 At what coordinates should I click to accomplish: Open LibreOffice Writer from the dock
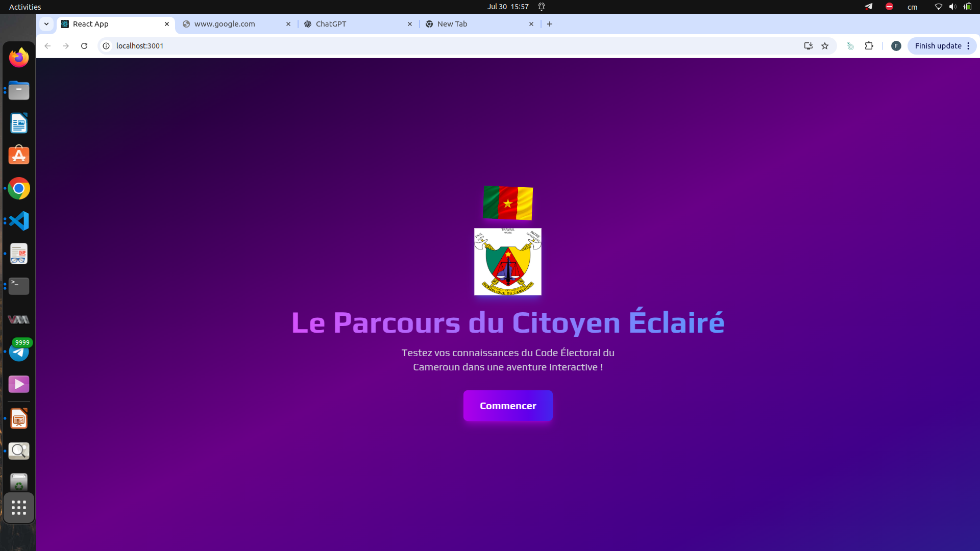pos(19,123)
